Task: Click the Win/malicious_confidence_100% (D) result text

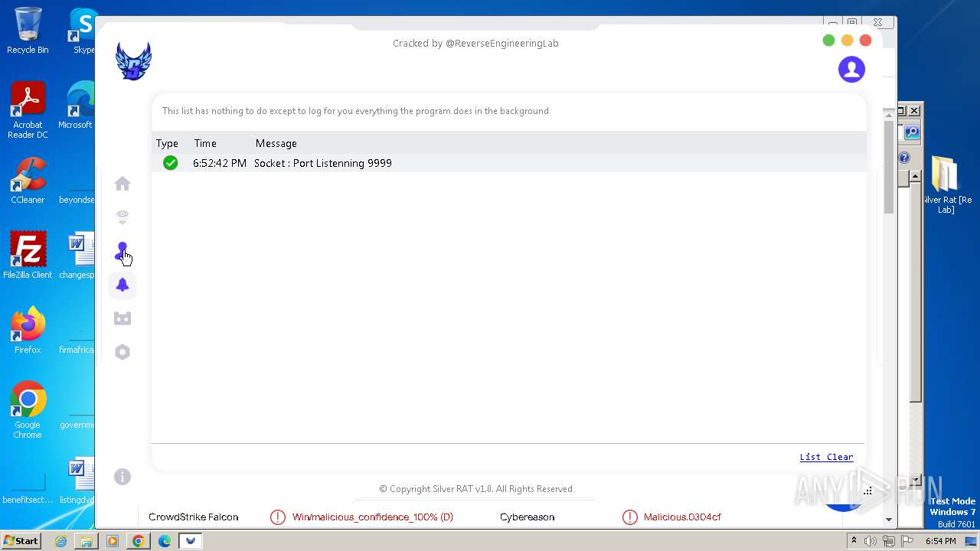Action: pos(373,517)
